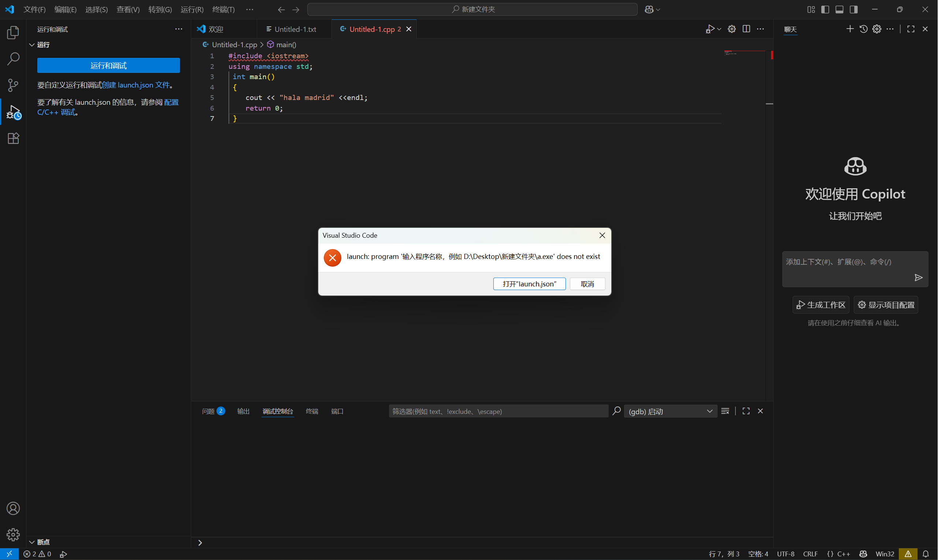Click the debug console filter input field
938x560 pixels.
coord(498,411)
